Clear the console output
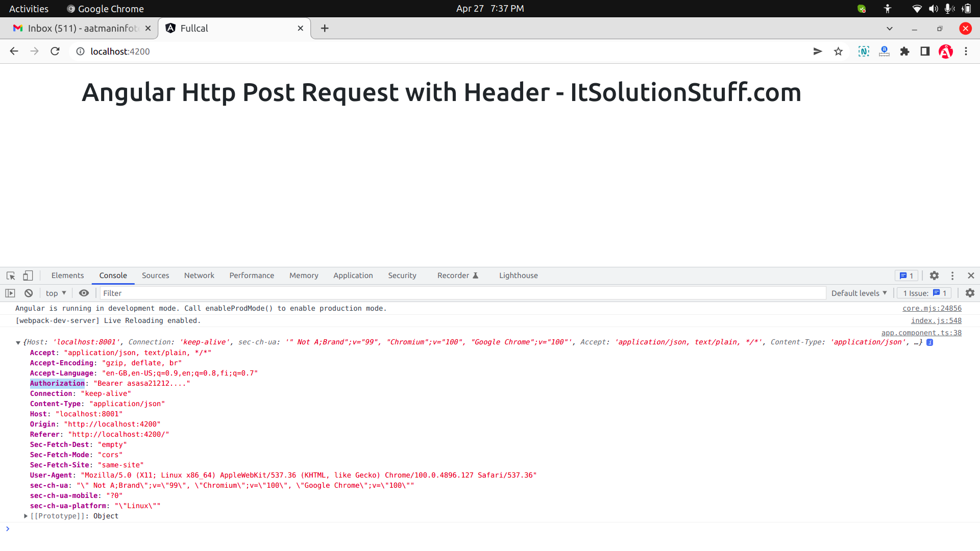980x551 pixels. 29,293
